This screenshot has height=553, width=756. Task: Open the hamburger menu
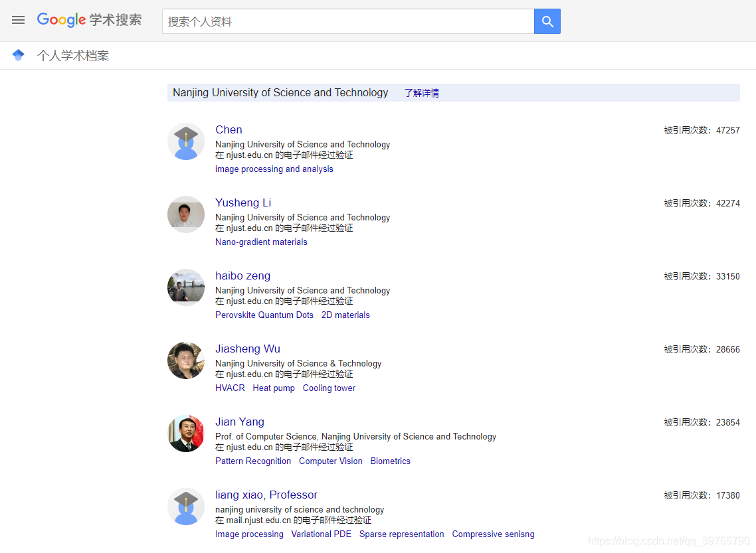click(x=19, y=20)
